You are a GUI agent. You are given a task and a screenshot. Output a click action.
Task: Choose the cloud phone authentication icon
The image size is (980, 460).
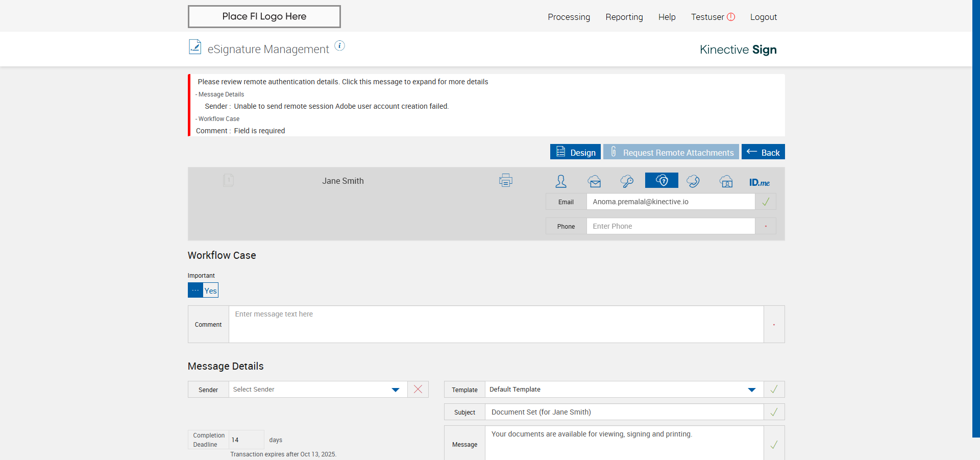[693, 181]
